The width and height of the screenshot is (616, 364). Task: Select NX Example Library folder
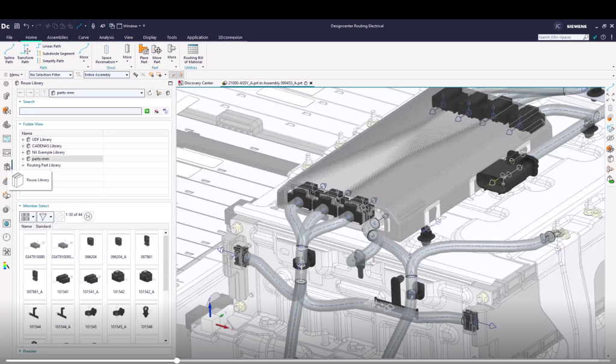click(x=48, y=152)
